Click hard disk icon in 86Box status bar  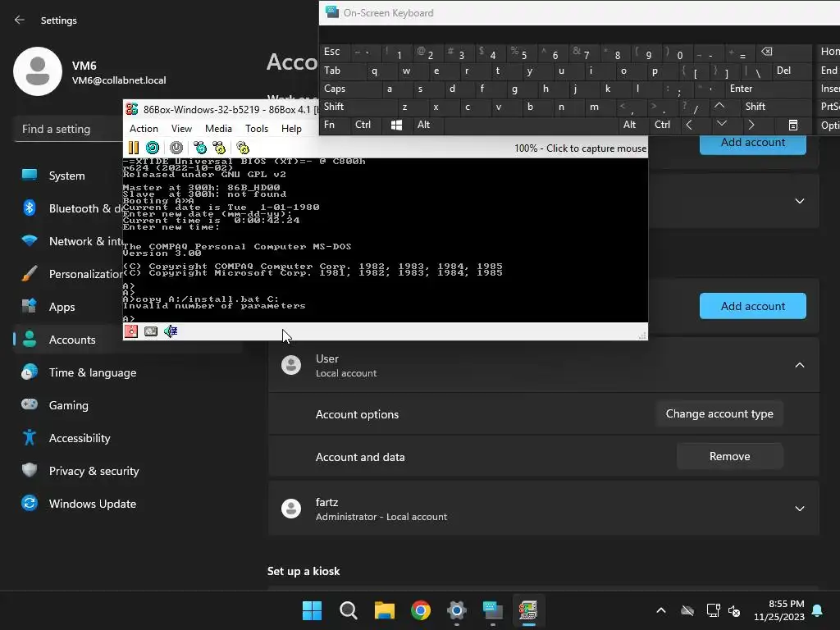(151, 331)
